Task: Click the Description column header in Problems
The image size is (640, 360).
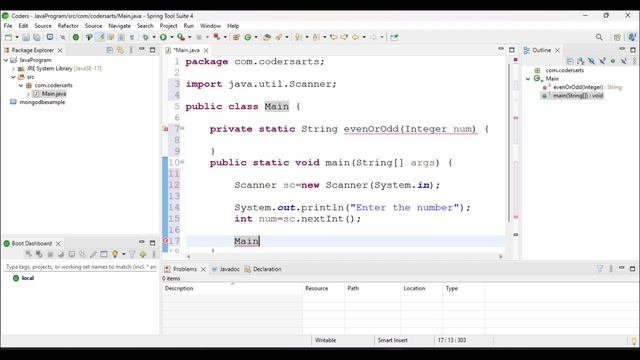Action: click(x=232, y=288)
